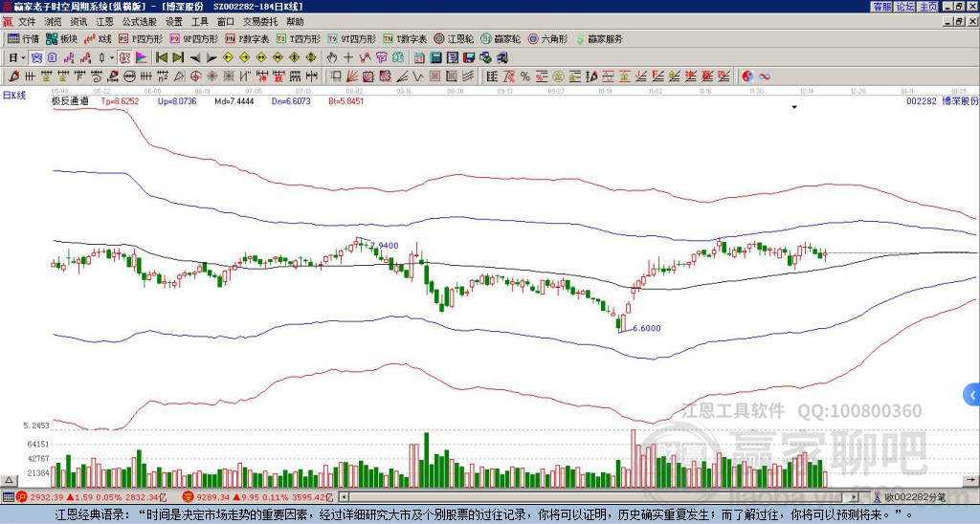Open the 行情 market quotes view
Screen dimensions: 980x524
(23, 38)
